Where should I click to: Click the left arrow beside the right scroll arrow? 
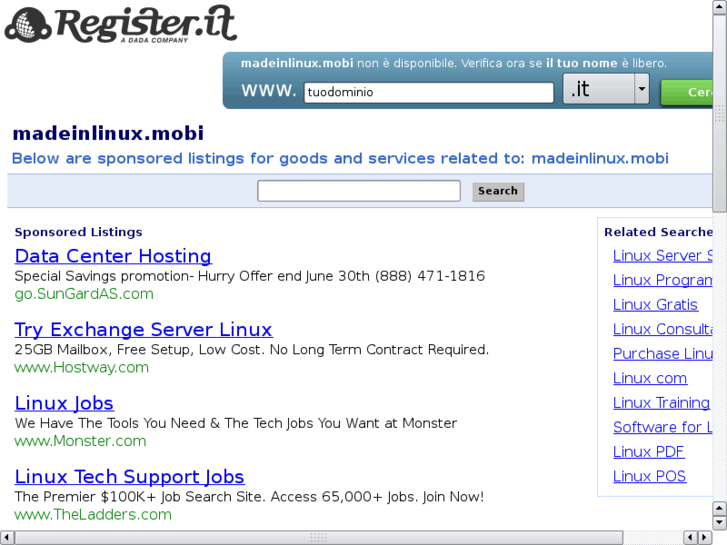pyautogui.click(x=691, y=538)
